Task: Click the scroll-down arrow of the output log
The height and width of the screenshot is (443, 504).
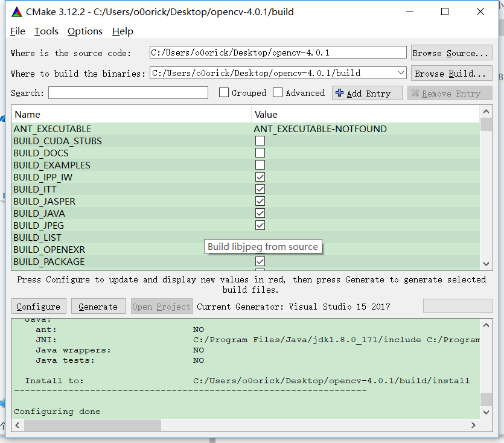Action: pyautogui.click(x=486, y=412)
